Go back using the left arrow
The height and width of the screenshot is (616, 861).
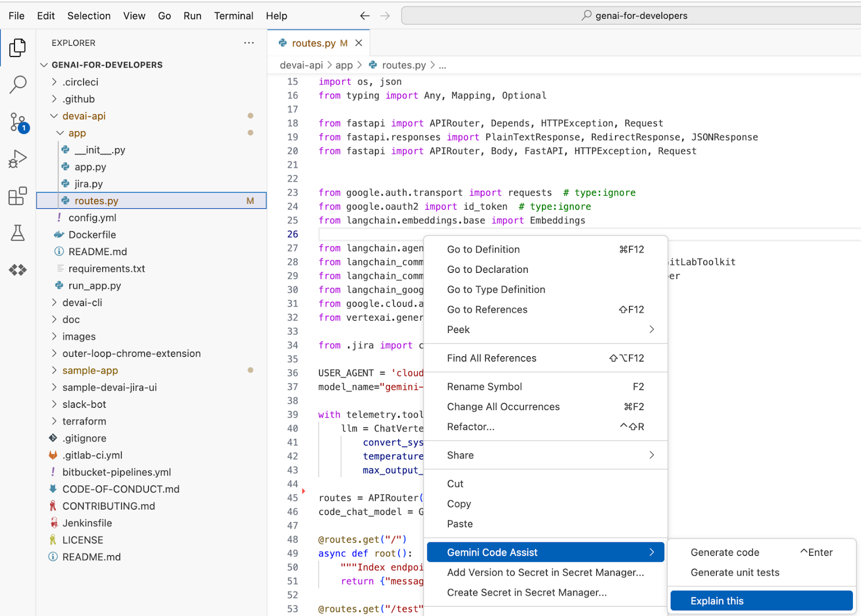[365, 16]
